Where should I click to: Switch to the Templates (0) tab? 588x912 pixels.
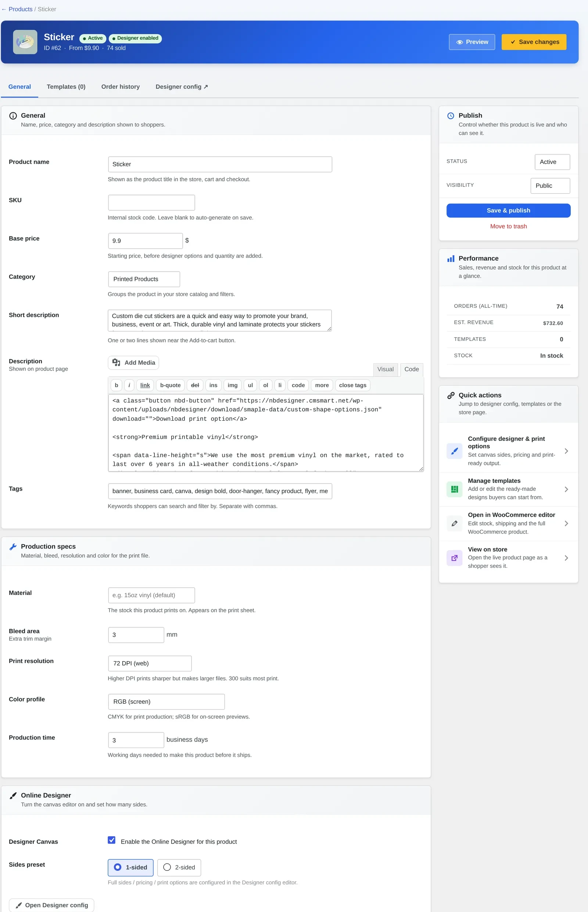coord(66,87)
